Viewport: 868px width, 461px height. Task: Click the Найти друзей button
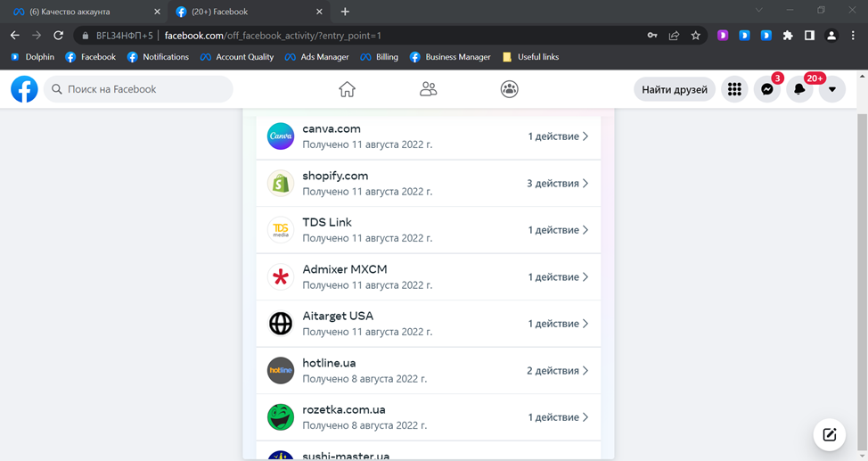coord(675,89)
